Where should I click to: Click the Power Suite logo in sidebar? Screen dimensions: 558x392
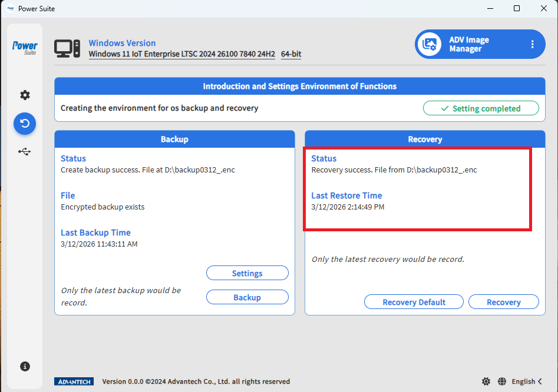pos(25,48)
